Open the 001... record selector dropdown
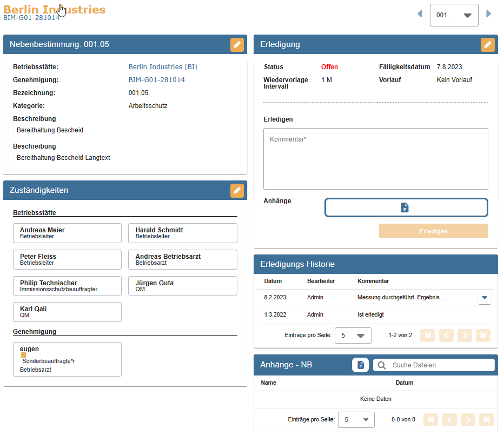This screenshot has width=504, height=436. point(454,15)
